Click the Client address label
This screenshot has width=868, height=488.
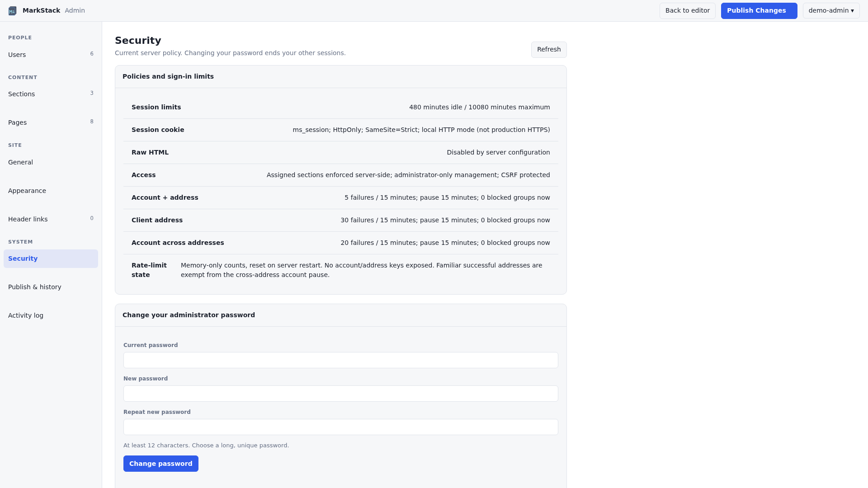[x=157, y=220]
